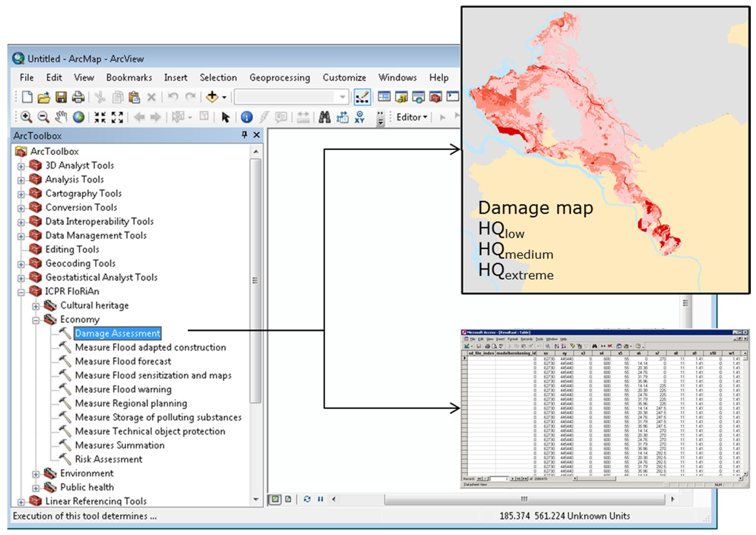Select Measure Regional planning tool
Image resolution: width=756 pixels, height=535 pixels.
[131, 404]
